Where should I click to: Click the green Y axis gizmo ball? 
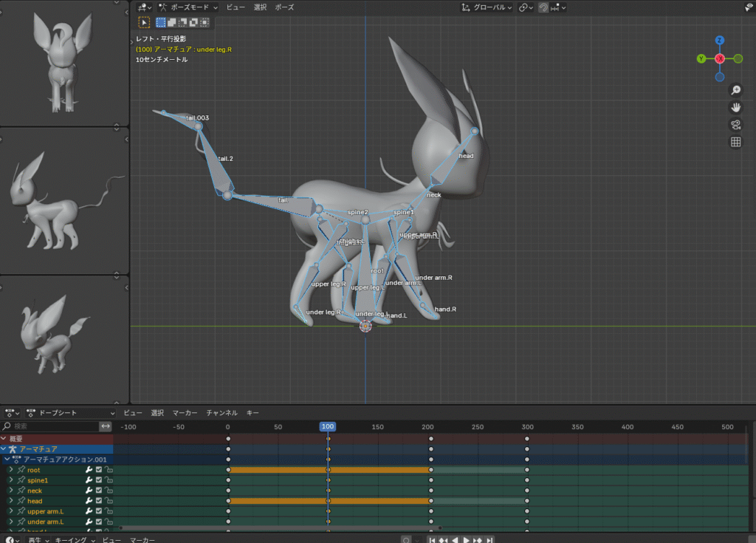point(701,58)
